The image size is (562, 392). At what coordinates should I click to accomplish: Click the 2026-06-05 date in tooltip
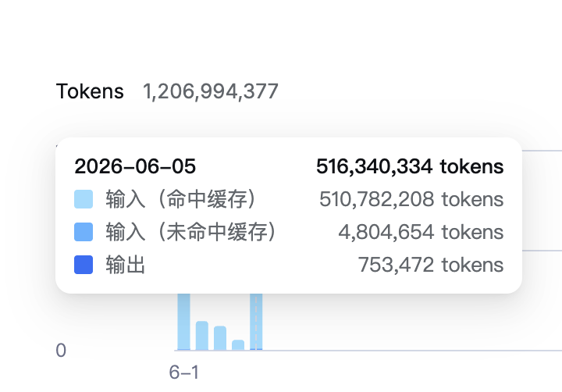coord(135,166)
